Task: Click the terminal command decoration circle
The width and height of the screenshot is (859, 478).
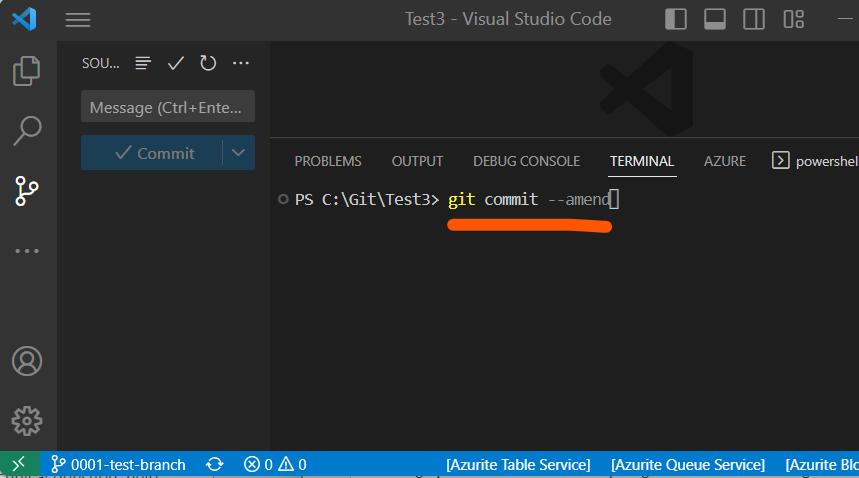Action: point(283,199)
